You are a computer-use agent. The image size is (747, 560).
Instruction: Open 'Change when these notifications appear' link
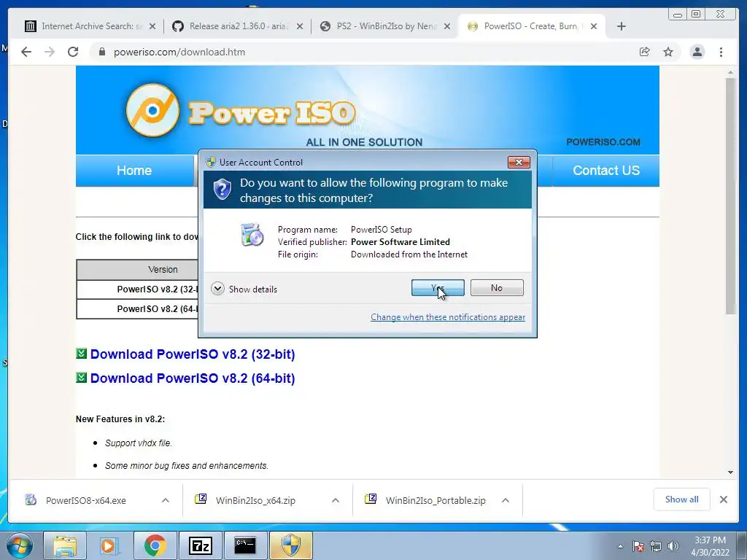coord(448,317)
